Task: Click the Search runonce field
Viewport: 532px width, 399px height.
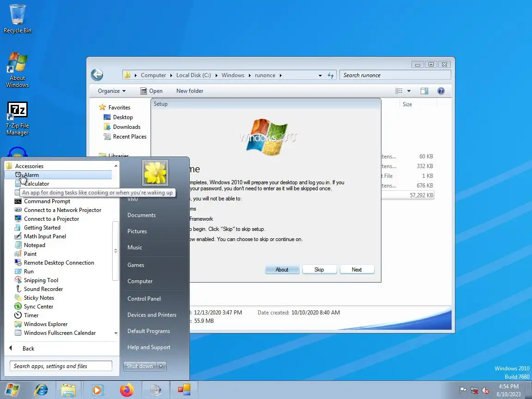Action: (x=395, y=75)
